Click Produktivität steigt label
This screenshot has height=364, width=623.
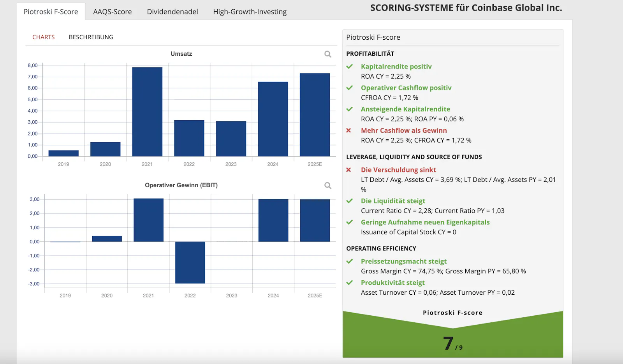pyautogui.click(x=393, y=283)
